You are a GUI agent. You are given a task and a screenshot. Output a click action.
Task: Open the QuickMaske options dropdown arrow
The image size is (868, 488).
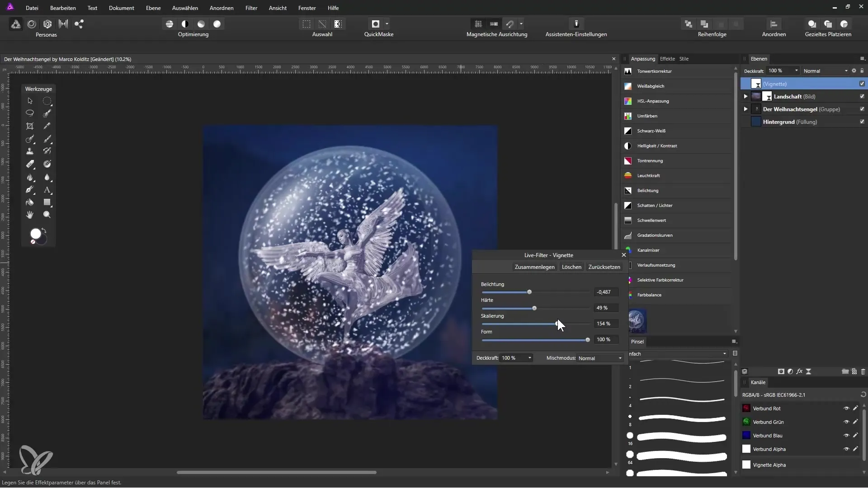click(387, 24)
